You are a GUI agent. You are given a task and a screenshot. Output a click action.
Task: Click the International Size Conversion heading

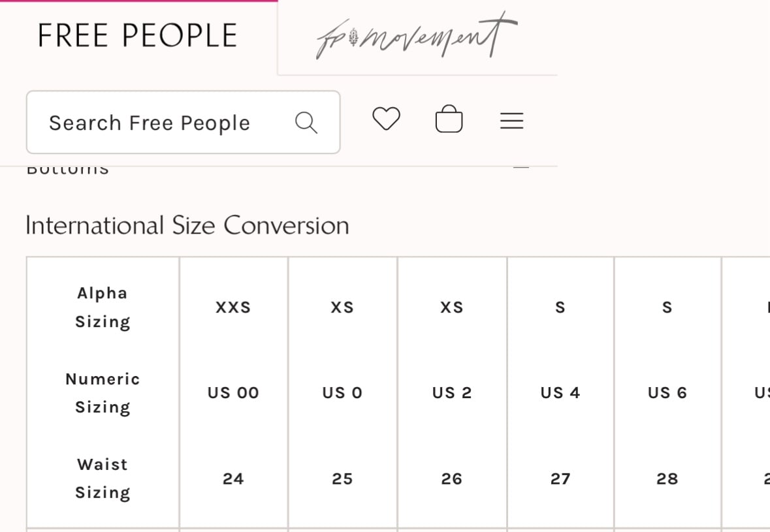(x=187, y=226)
